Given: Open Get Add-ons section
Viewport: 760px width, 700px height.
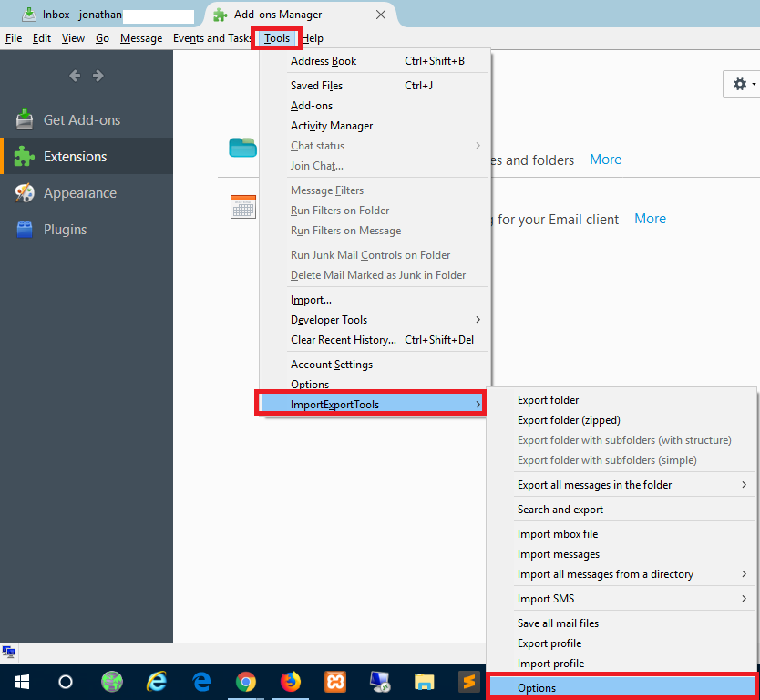Looking at the screenshot, I should pyautogui.click(x=87, y=119).
